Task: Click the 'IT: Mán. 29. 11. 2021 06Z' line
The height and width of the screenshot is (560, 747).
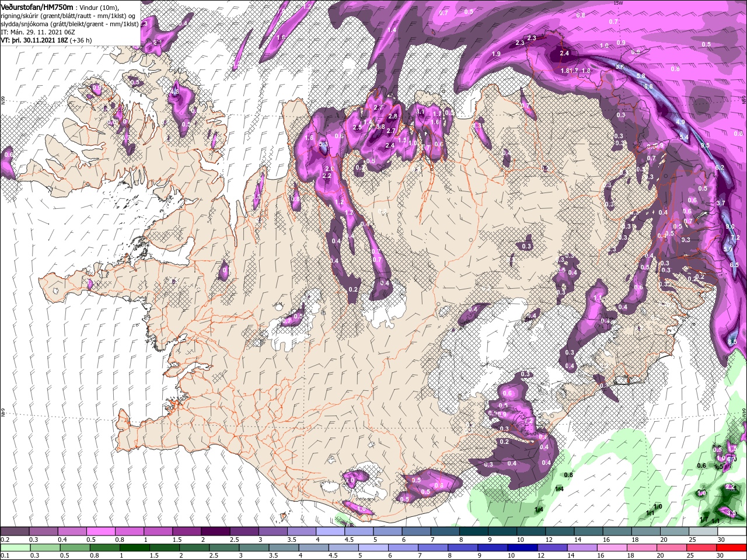Action: coord(38,32)
